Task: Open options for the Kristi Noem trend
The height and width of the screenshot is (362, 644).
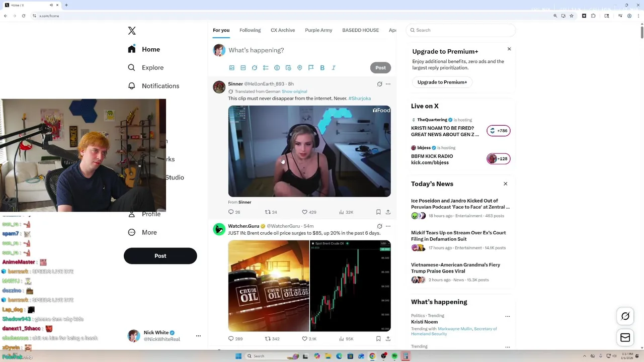Action: (x=507, y=317)
